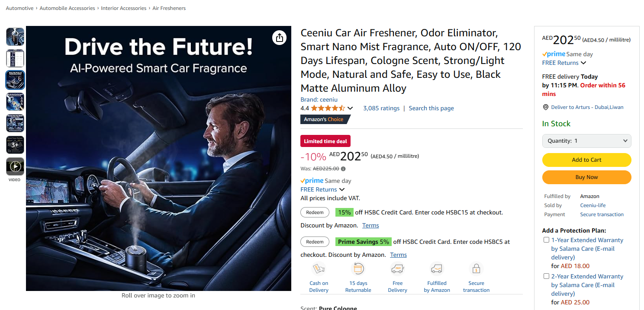
Task: Click the Buy Now button
Action: (x=586, y=177)
